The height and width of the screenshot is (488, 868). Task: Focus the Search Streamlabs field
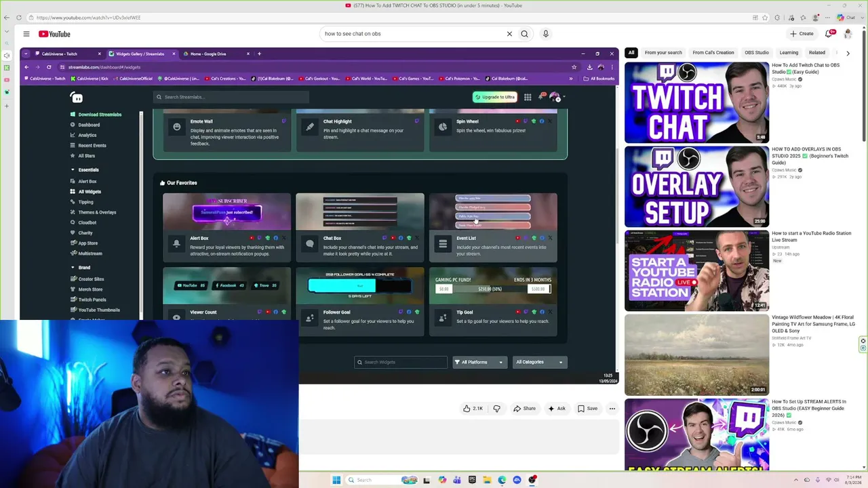(231, 97)
